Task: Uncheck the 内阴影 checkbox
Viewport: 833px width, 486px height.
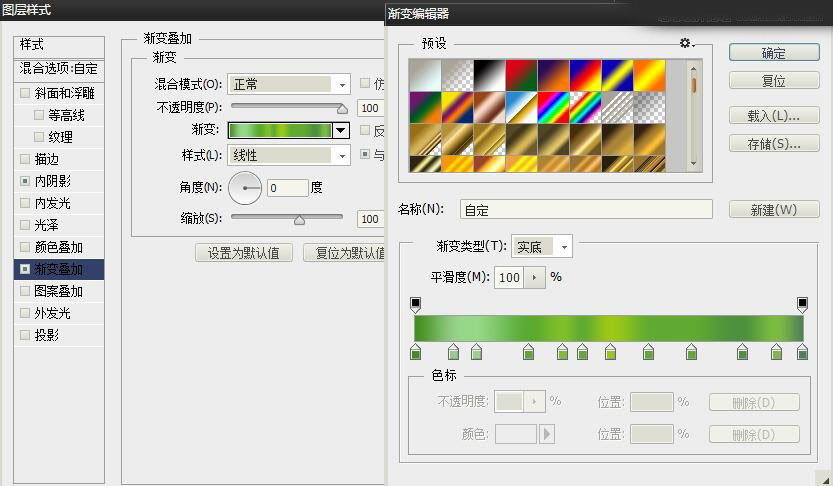Action: [x=24, y=181]
